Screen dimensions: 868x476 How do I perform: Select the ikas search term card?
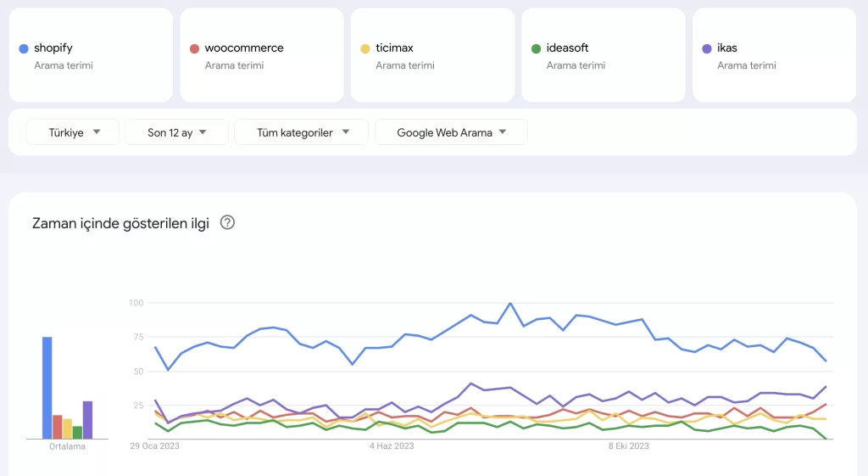pos(775,55)
